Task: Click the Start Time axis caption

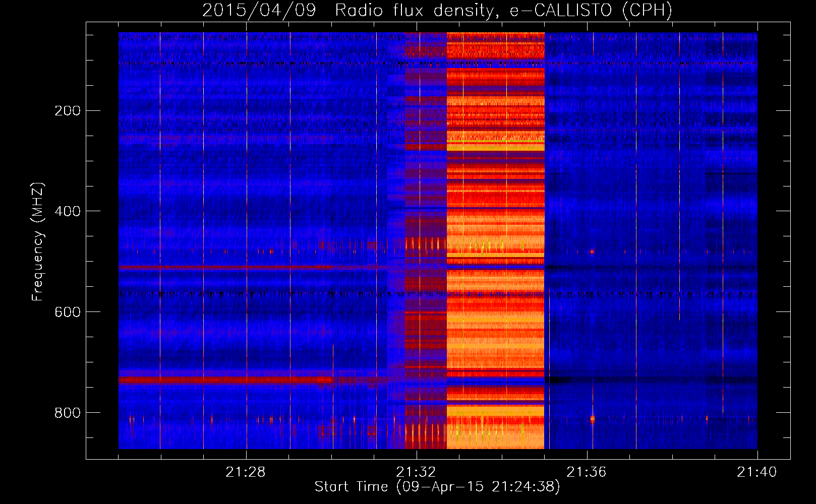Action: [437, 487]
